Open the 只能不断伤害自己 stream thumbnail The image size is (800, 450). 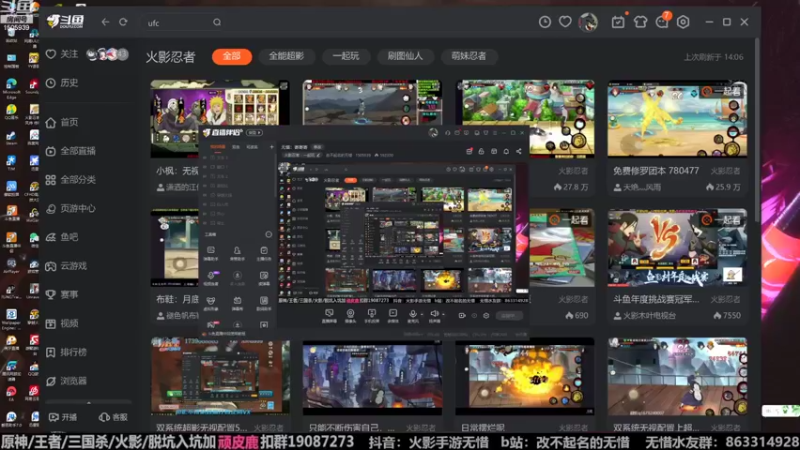tap(372, 376)
